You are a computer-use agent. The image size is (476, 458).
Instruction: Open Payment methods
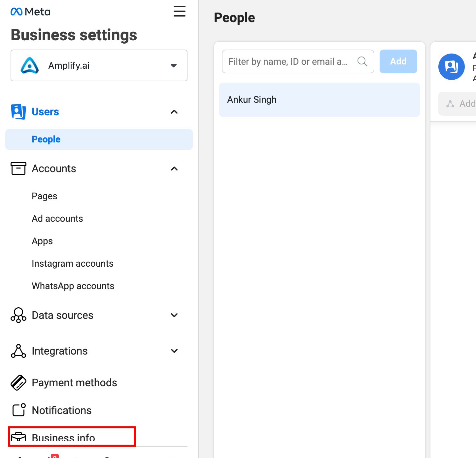click(x=74, y=383)
